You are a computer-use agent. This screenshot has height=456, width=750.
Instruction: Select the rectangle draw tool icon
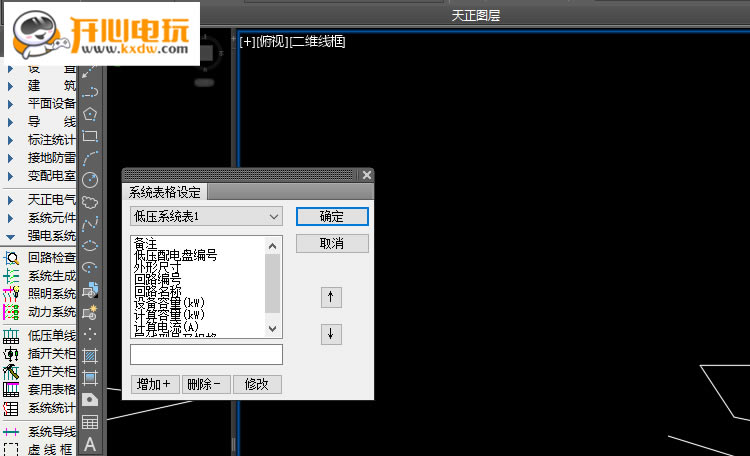pos(90,136)
